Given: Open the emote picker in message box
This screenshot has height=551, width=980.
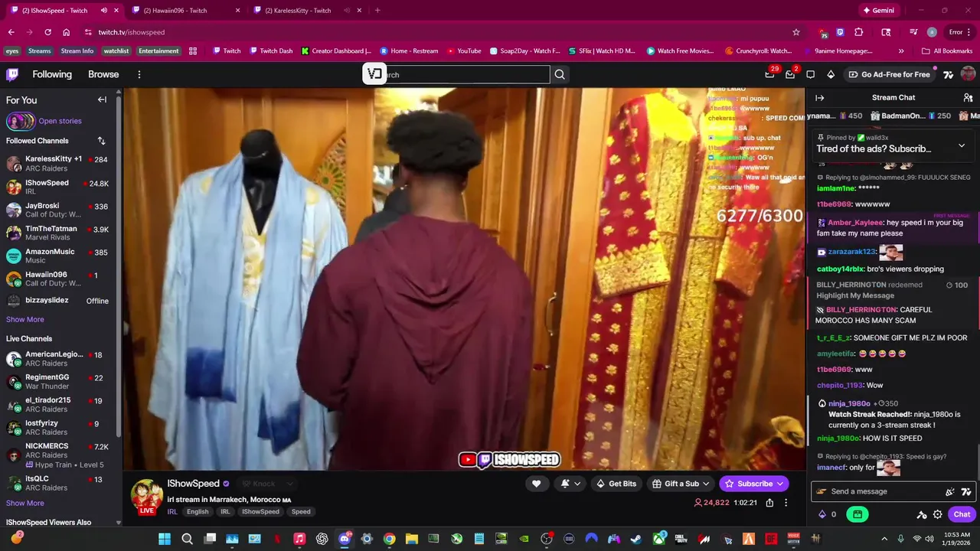Looking at the screenshot, I should point(950,491).
